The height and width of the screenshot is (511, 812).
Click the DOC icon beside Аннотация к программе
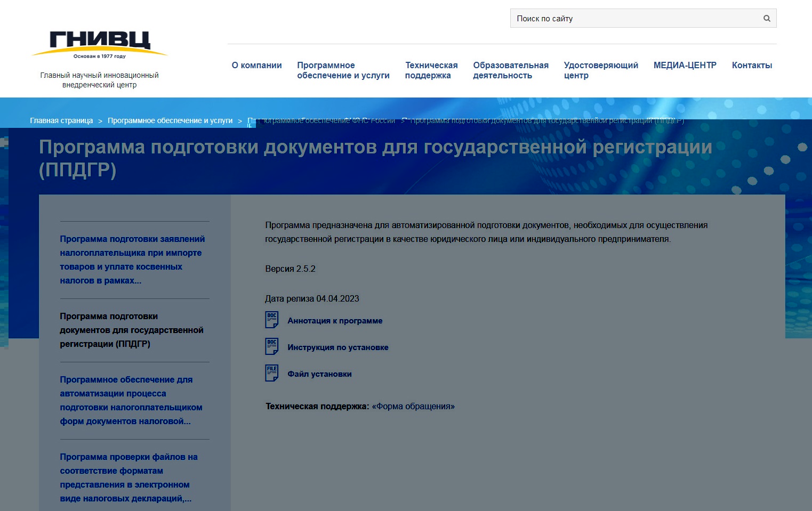coord(272,320)
